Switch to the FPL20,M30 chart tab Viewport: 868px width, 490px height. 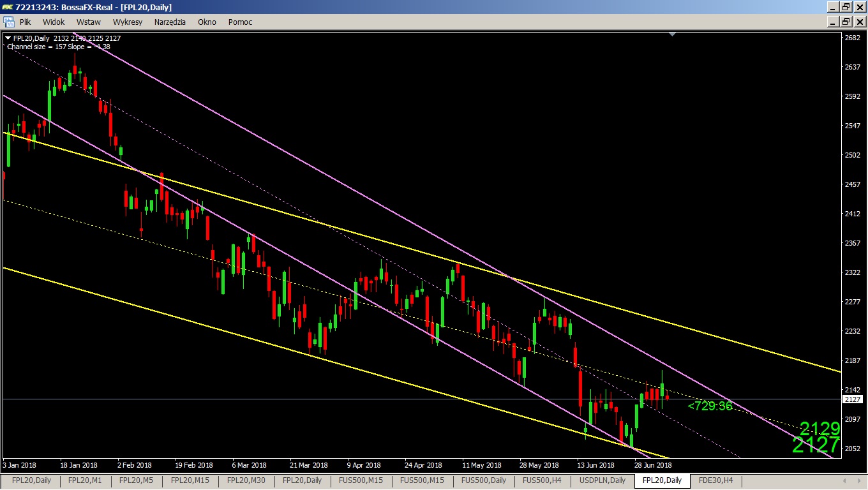246,480
